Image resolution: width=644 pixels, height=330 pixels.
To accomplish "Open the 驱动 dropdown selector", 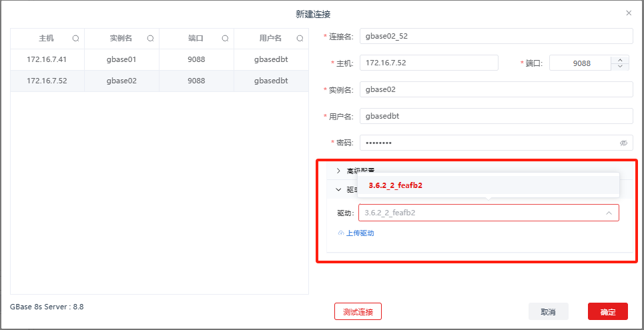I will pyautogui.click(x=488, y=213).
